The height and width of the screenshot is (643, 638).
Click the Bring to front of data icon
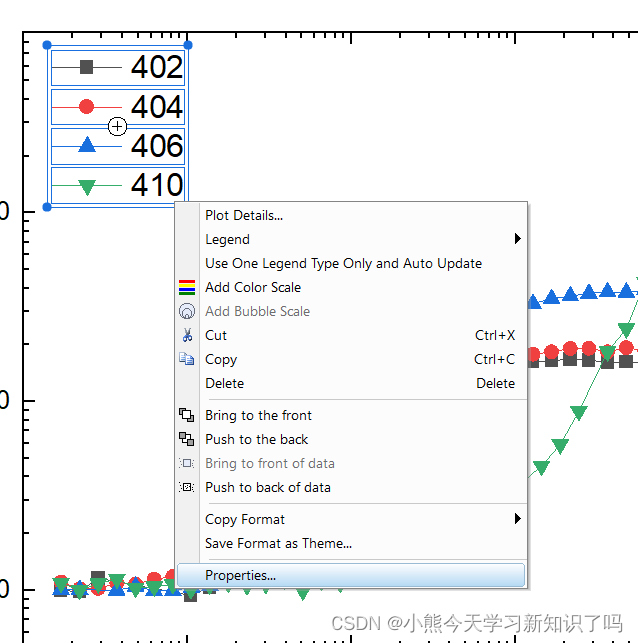(187, 463)
